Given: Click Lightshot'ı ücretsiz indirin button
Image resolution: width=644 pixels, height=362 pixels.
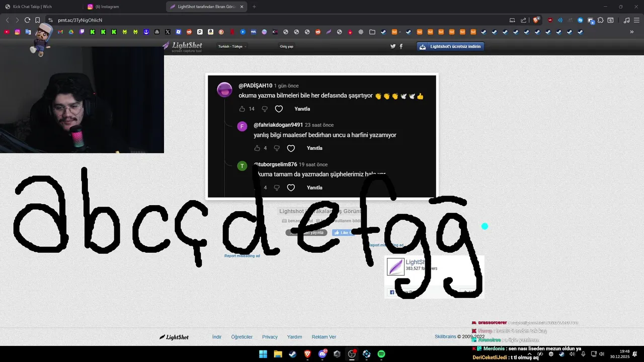Looking at the screenshot, I should 450,46.
